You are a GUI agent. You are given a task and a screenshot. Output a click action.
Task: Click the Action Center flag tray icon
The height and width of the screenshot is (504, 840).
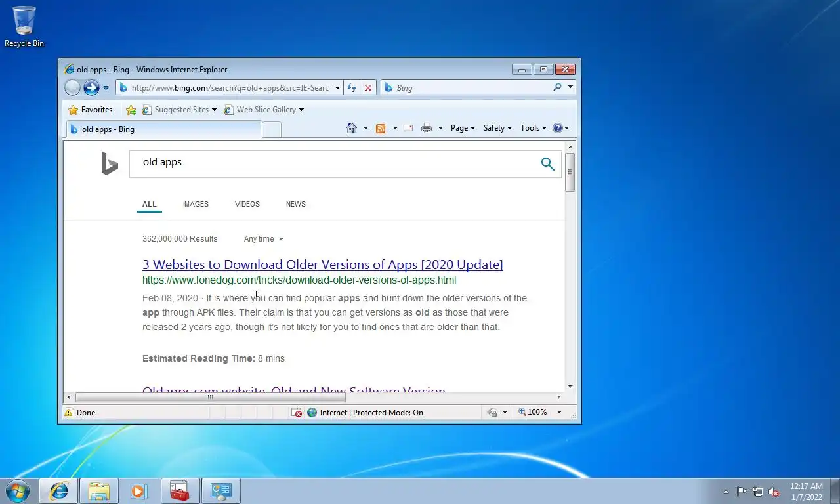[x=742, y=492]
